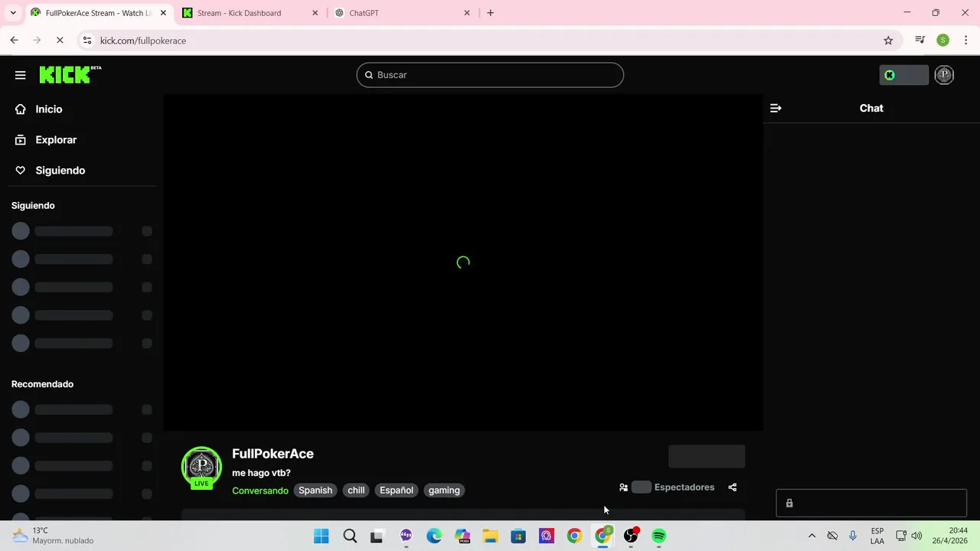Open Spotify from the taskbar
980x551 pixels.
(x=659, y=536)
